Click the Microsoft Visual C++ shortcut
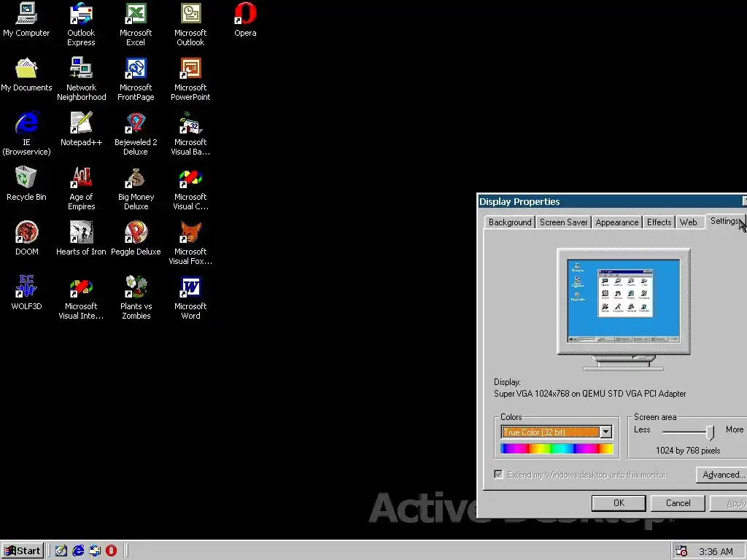 190,189
